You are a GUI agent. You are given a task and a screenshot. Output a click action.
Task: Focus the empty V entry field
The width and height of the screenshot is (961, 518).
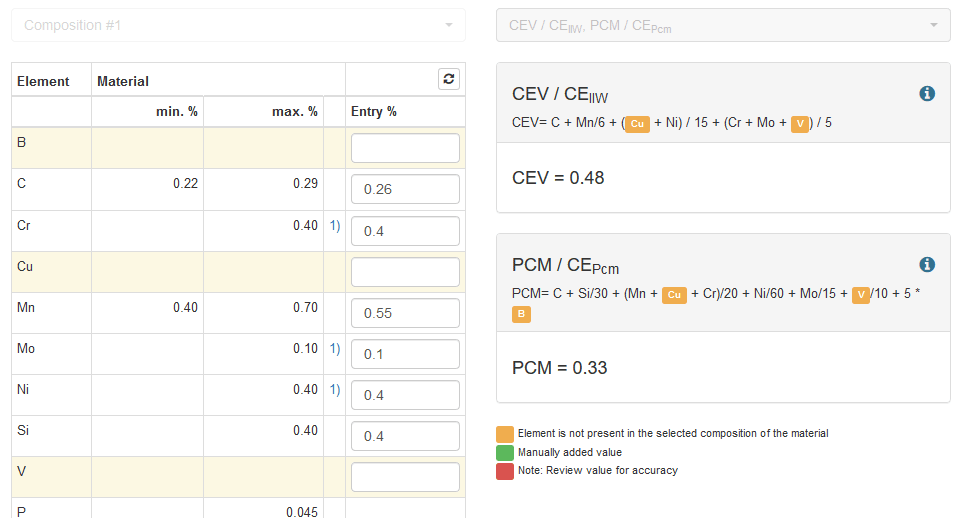click(x=405, y=477)
